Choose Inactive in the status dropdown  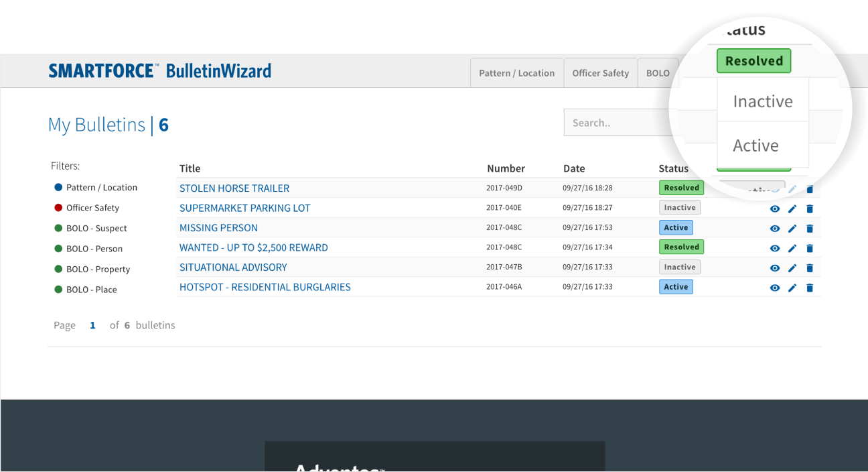tap(762, 101)
